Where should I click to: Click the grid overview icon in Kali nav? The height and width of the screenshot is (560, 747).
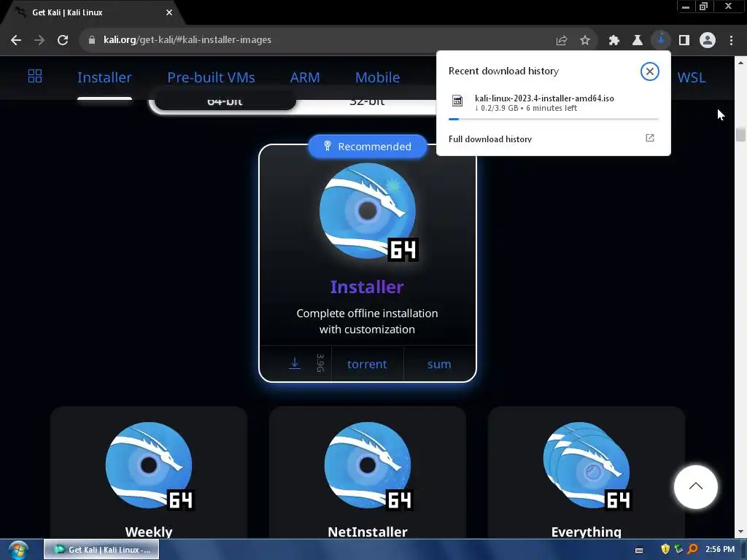(x=35, y=76)
